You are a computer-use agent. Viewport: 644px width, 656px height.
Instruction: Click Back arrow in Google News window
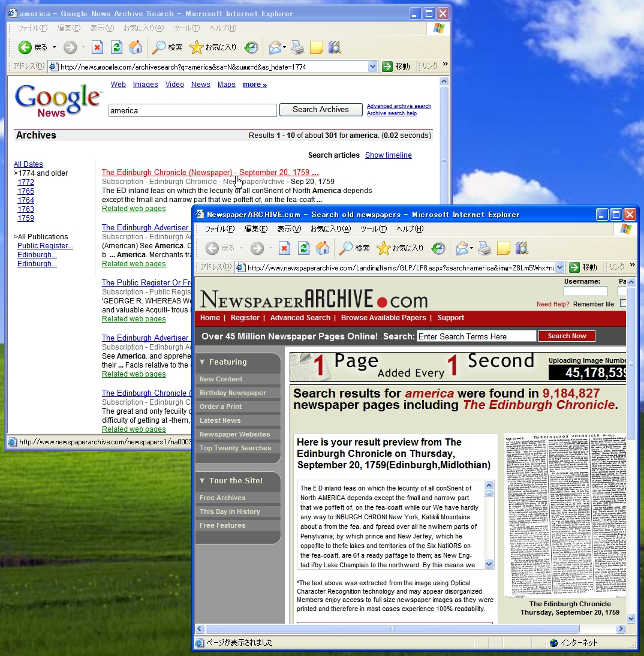click(25, 47)
